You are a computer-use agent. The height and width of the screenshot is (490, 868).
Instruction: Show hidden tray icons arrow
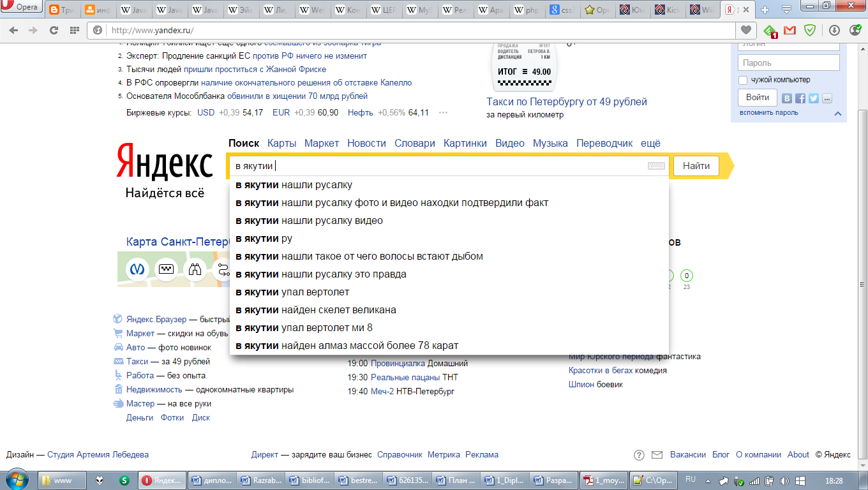point(708,480)
